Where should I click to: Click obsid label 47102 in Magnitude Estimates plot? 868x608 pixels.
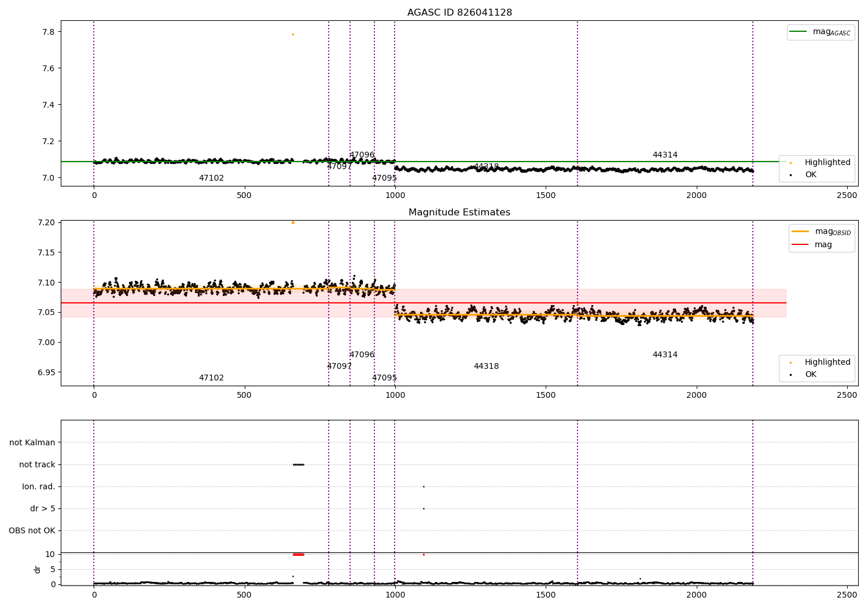(211, 378)
